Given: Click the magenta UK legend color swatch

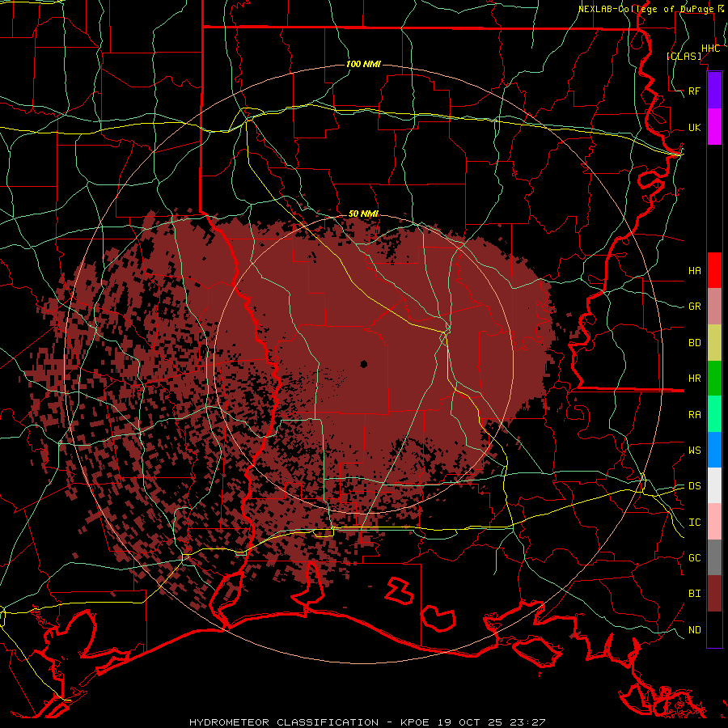Looking at the screenshot, I should [714, 127].
